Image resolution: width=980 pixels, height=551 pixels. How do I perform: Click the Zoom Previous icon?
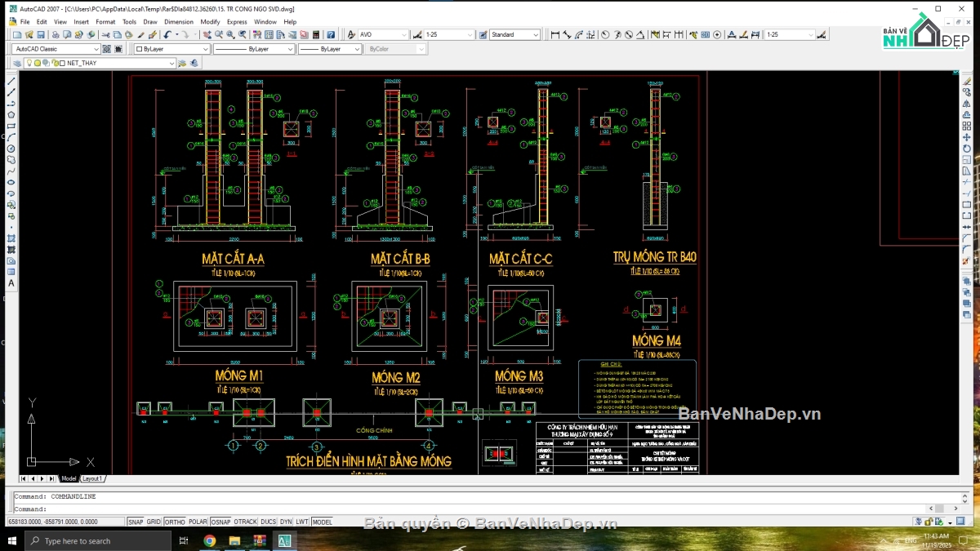click(x=243, y=35)
